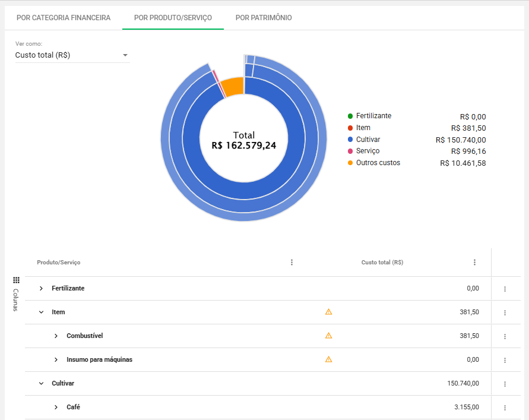This screenshot has width=529, height=420.
Task: Open more options for Café row
Action: click(x=505, y=408)
